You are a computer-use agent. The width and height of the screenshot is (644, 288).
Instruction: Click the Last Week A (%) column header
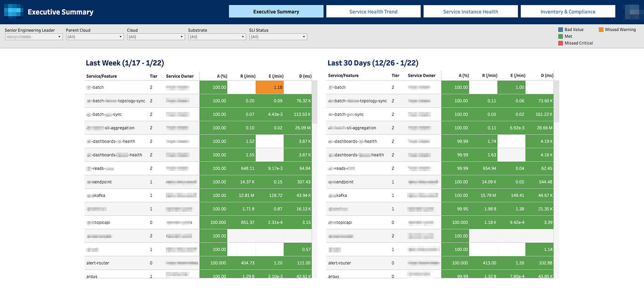coord(222,75)
